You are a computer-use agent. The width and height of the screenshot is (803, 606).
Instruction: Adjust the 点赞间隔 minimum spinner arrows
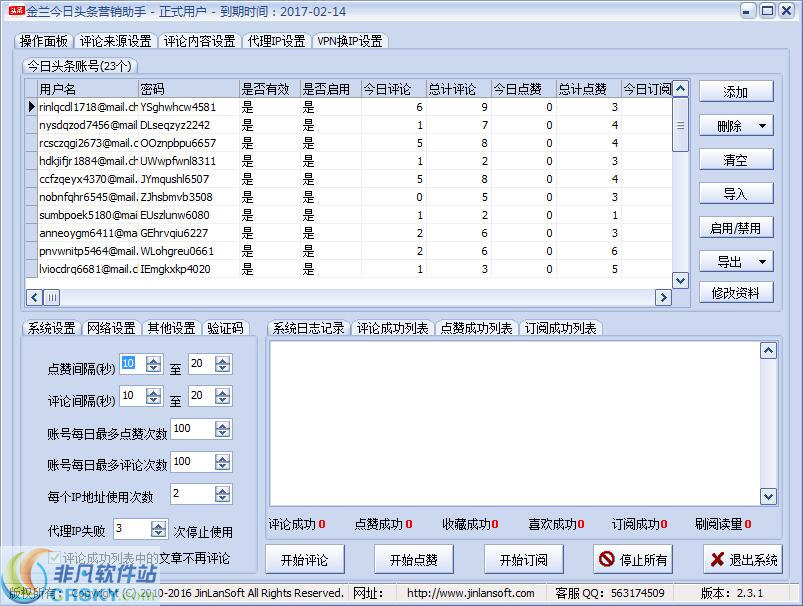(154, 364)
